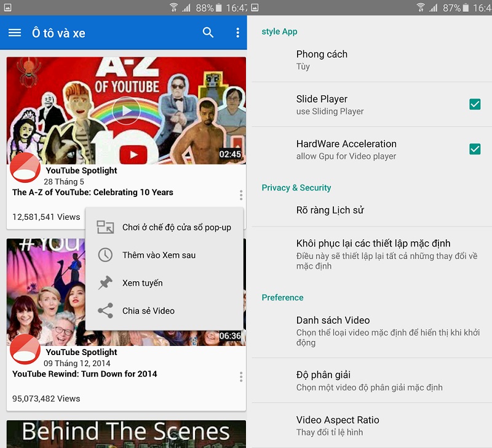Open YouTube Spotlight channel avatar on Rewind video
The height and width of the screenshot is (448, 492).
click(25, 349)
